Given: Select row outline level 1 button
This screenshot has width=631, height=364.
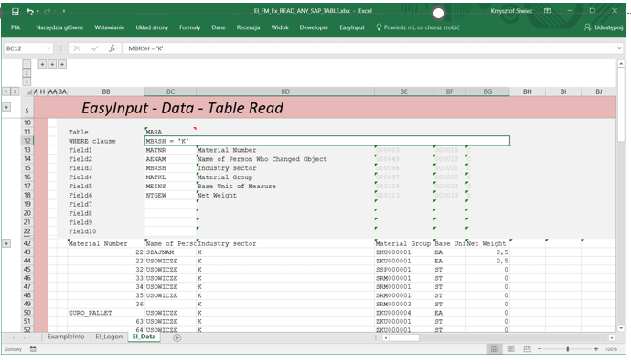Looking at the screenshot, I should 6,91.
